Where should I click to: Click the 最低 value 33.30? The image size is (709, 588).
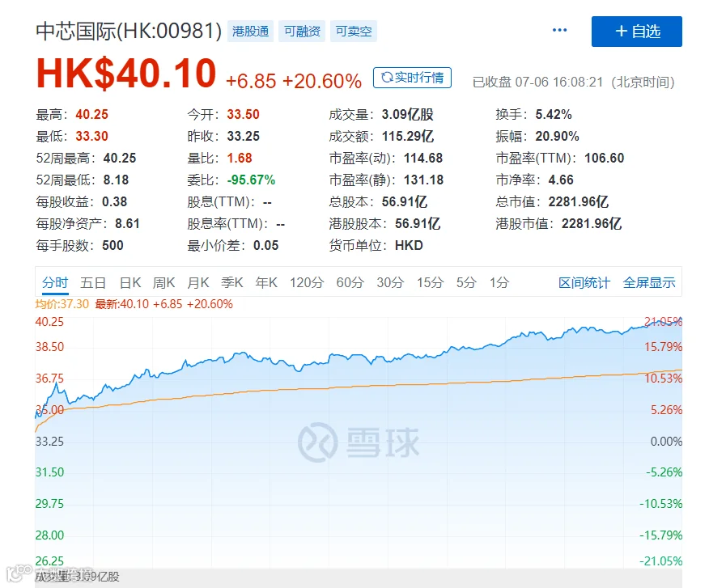(x=91, y=136)
